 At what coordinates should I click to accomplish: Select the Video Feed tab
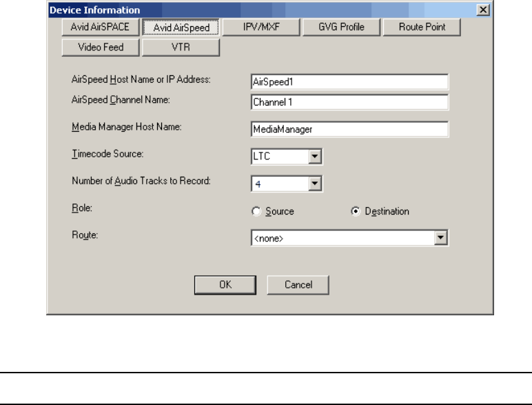(x=101, y=47)
